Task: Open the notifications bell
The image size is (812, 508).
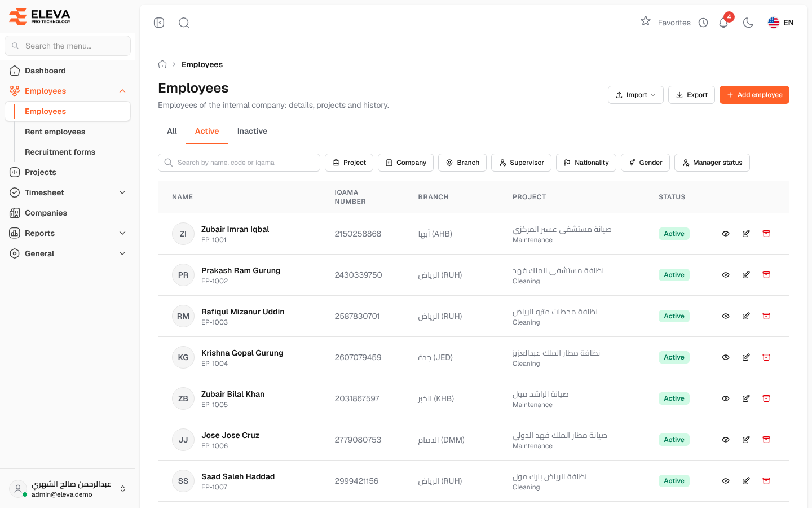Action: pos(723,23)
